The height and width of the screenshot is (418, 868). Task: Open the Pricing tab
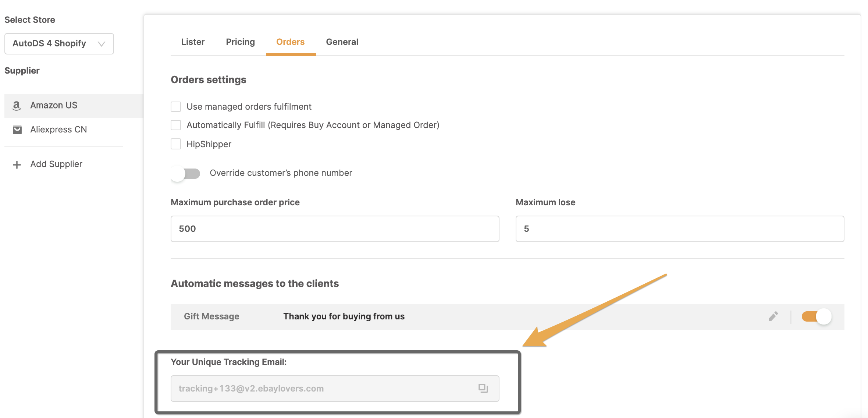coord(240,42)
